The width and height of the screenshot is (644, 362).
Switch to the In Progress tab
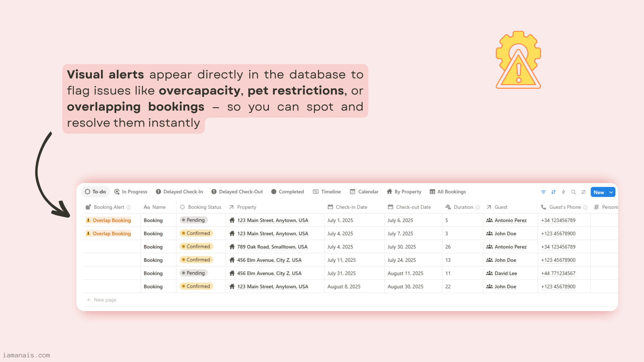(131, 192)
